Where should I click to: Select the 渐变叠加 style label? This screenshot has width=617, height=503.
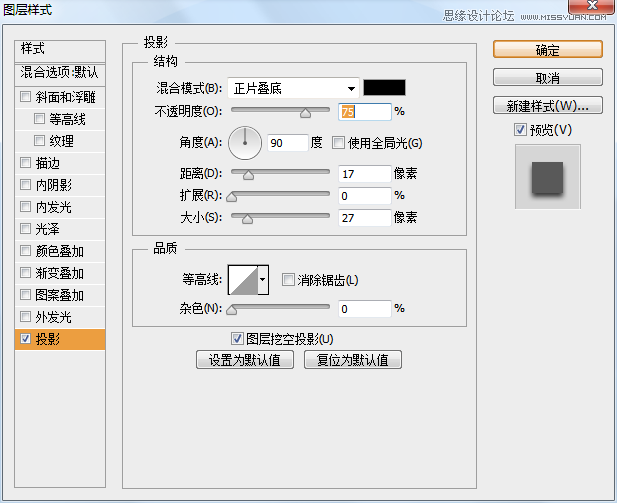(x=60, y=273)
